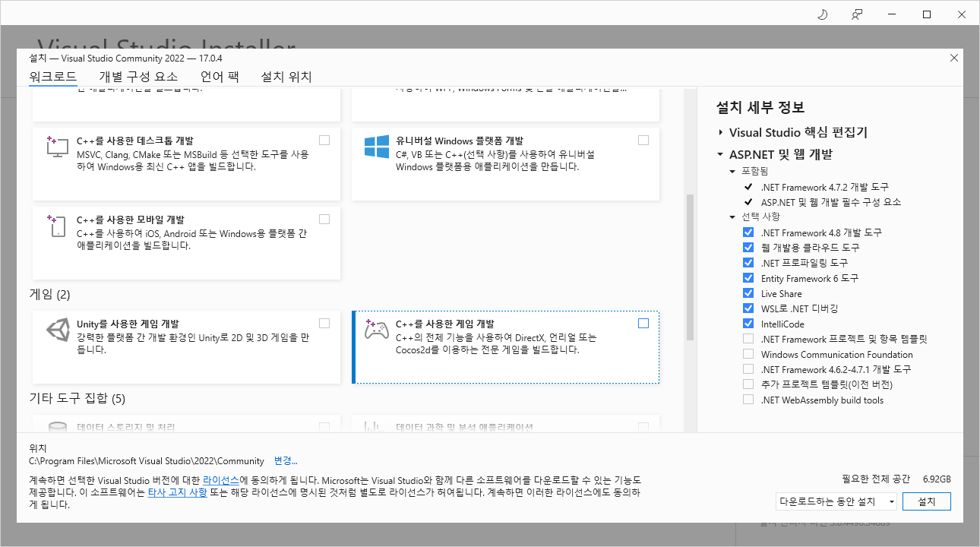Viewport: 980px width, 547px height.
Task: Toggle the dark theme moon icon
Action: coord(822,14)
